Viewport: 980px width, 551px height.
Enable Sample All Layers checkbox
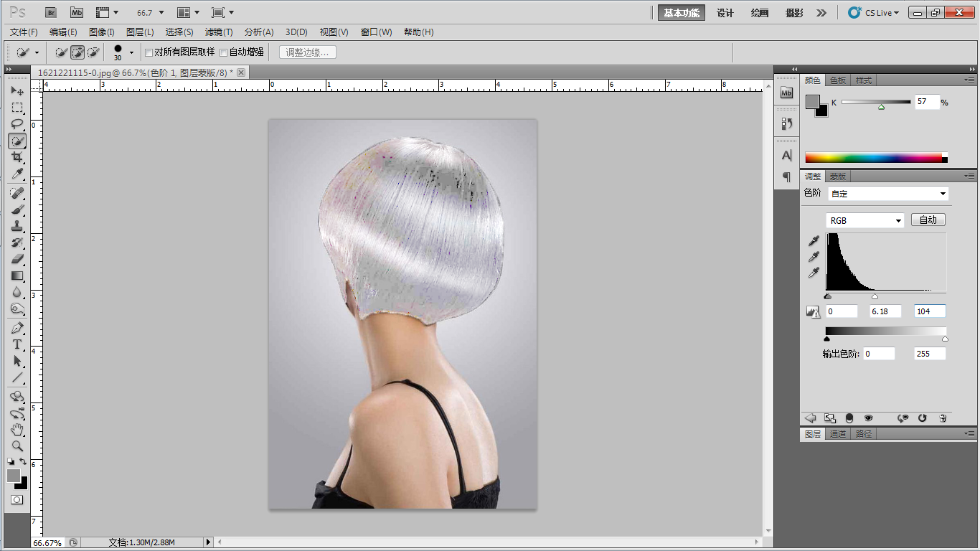coord(149,52)
